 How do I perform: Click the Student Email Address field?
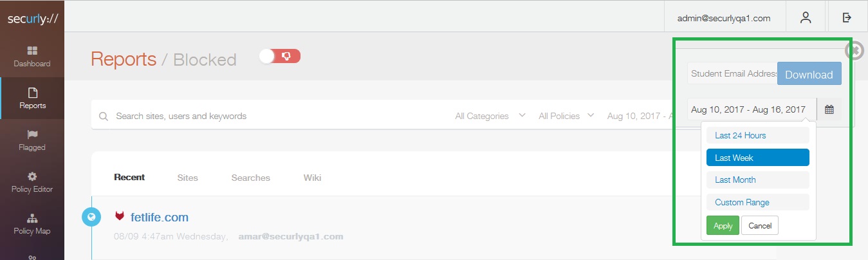tap(733, 74)
